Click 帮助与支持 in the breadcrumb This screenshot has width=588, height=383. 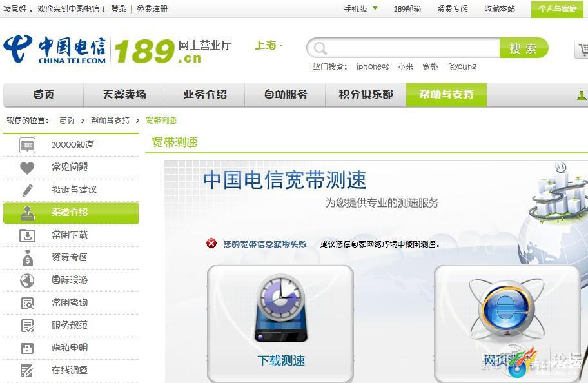click(110, 121)
